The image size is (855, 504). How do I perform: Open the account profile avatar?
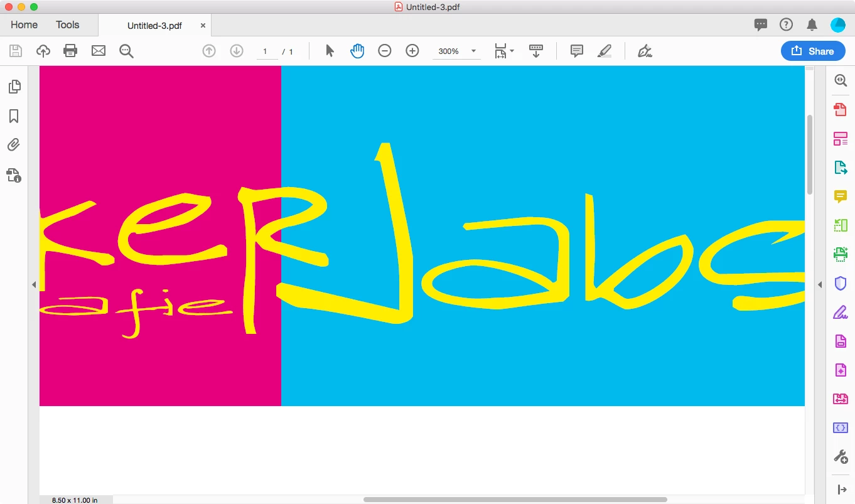pyautogui.click(x=838, y=25)
